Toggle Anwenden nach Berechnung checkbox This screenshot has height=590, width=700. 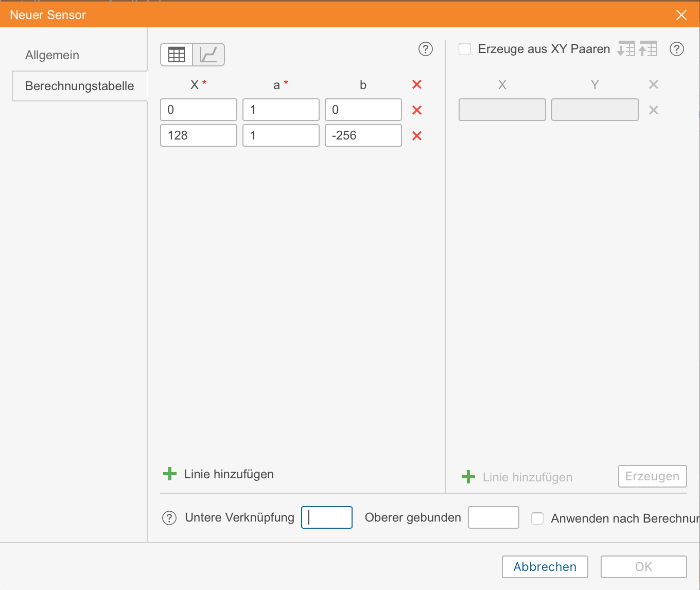coord(537,518)
